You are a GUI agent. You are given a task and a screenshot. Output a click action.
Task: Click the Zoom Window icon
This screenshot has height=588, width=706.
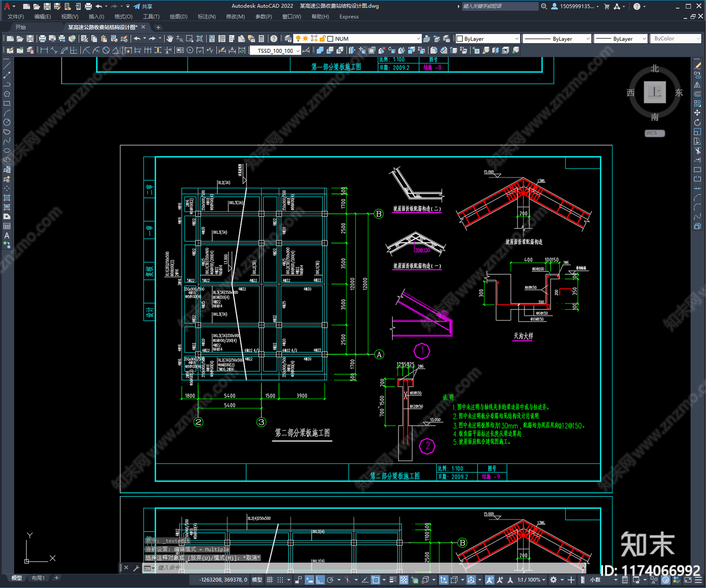tap(190, 39)
